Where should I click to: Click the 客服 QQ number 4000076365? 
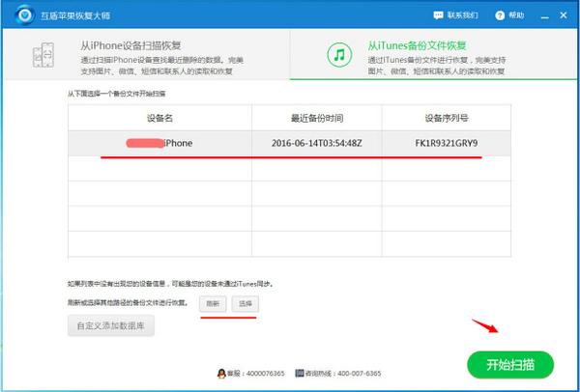pyautogui.click(x=265, y=374)
